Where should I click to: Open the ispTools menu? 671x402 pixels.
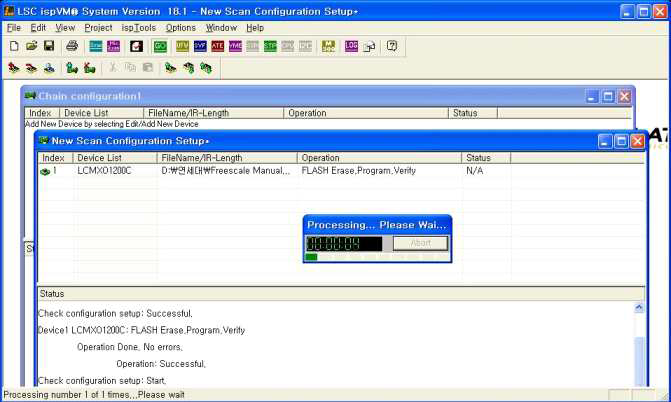click(x=138, y=28)
